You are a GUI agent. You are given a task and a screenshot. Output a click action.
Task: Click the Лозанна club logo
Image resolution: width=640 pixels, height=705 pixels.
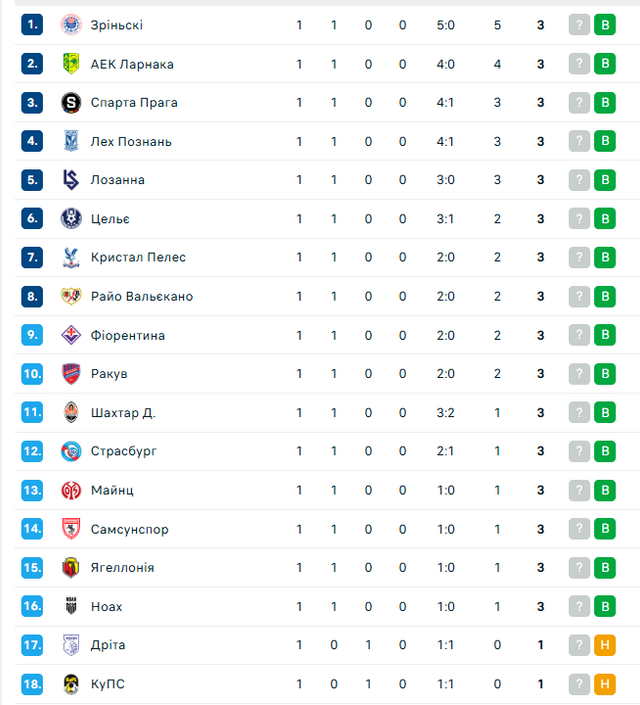coord(71,180)
